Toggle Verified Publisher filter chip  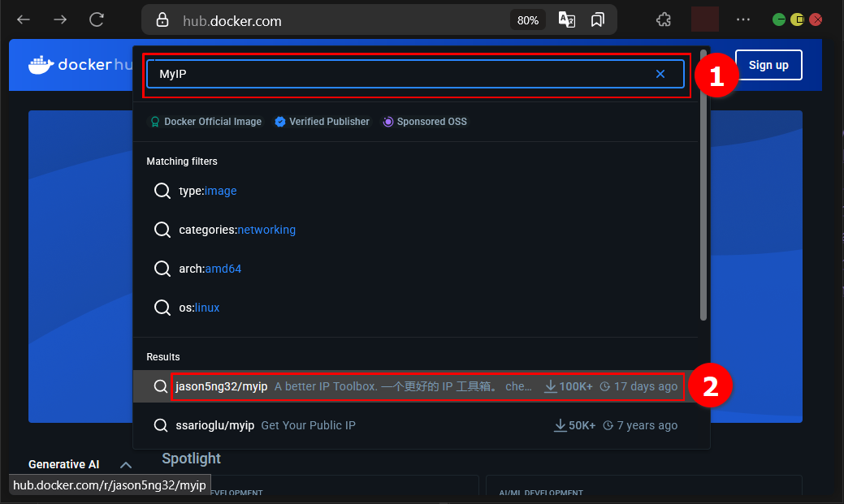click(x=322, y=122)
